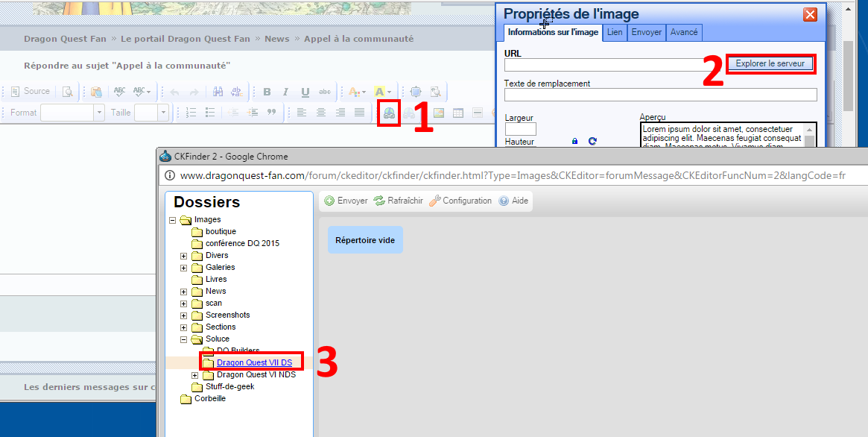This screenshot has height=437, width=868.
Task: Justify the text alignment
Action: [359, 113]
